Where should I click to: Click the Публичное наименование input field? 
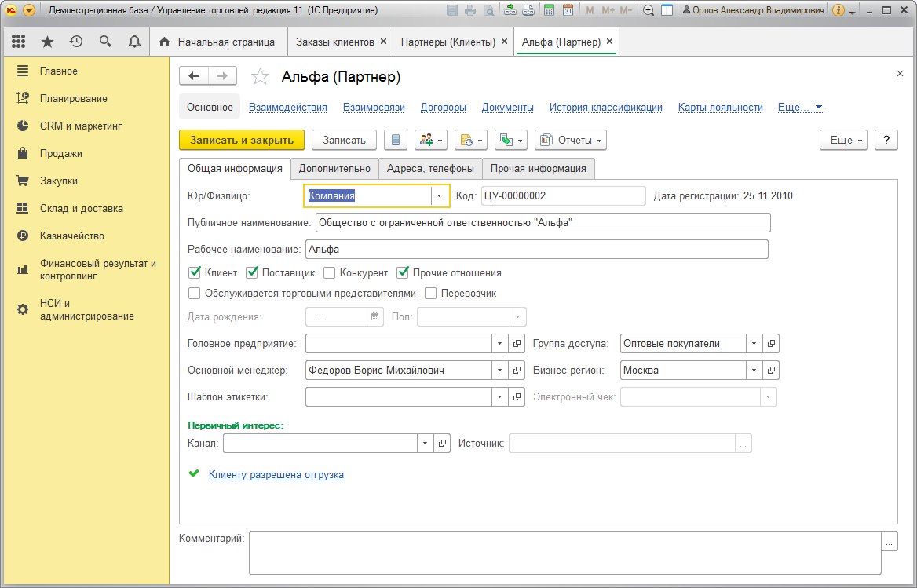543,223
